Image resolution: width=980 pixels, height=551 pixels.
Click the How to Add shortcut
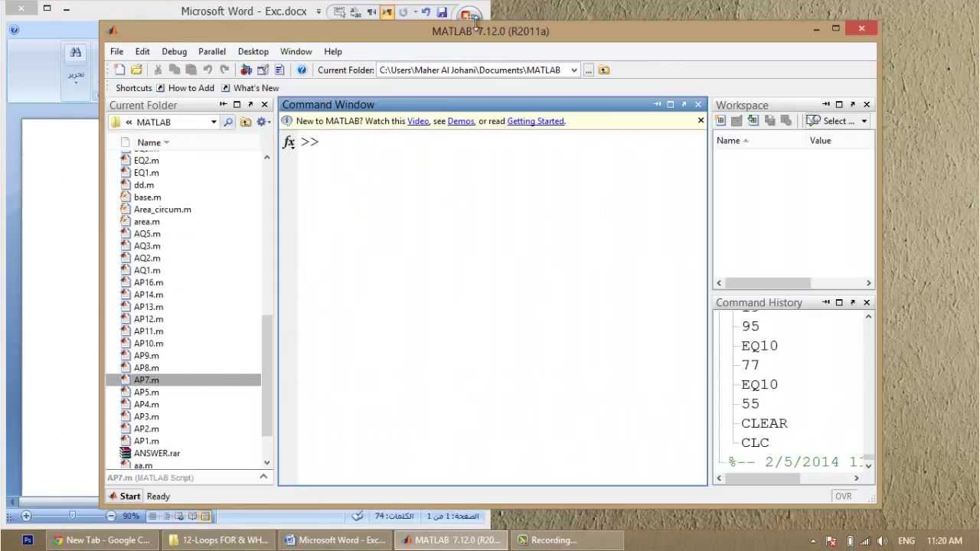coord(185,88)
